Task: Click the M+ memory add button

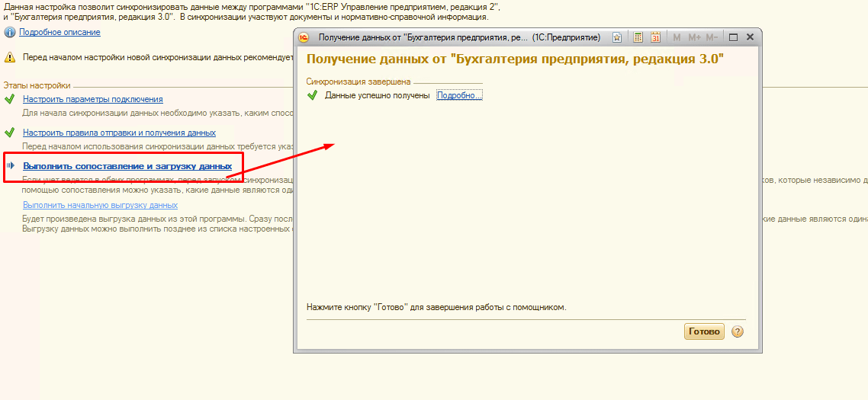Action: click(x=694, y=37)
